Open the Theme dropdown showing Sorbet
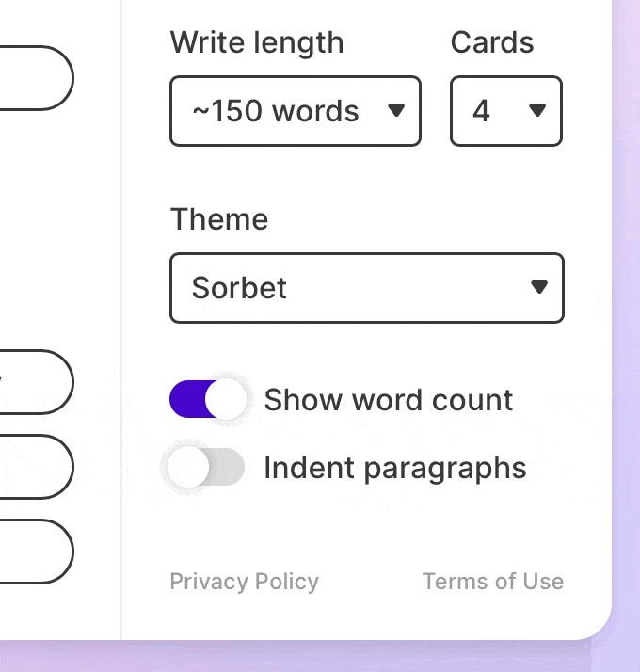The height and width of the screenshot is (672, 640). pos(366,288)
